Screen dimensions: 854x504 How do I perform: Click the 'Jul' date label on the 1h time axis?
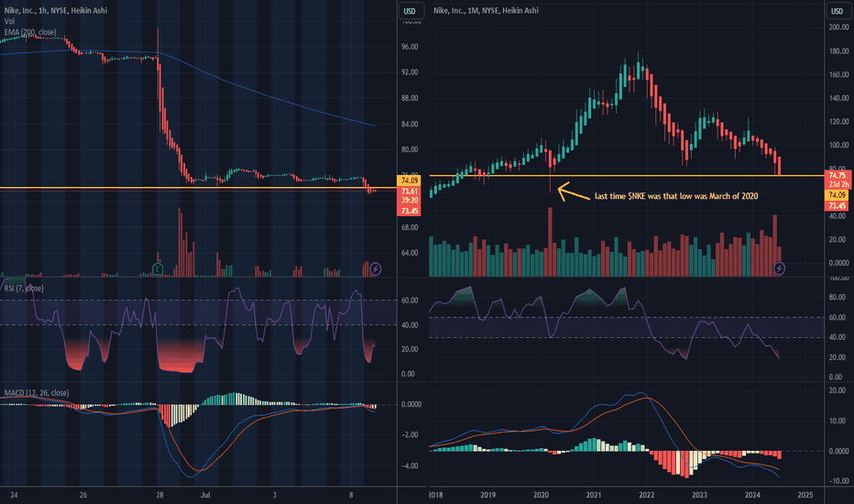tap(204, 495)
